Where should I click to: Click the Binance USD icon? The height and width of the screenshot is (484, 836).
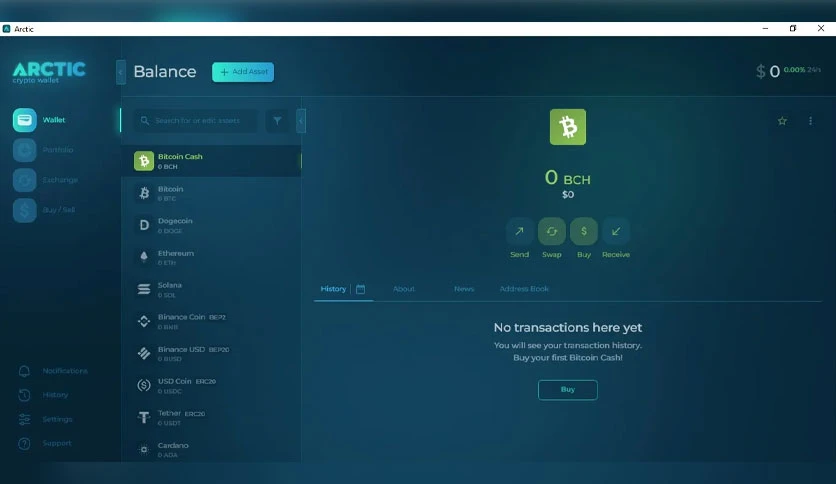(144, 353)
